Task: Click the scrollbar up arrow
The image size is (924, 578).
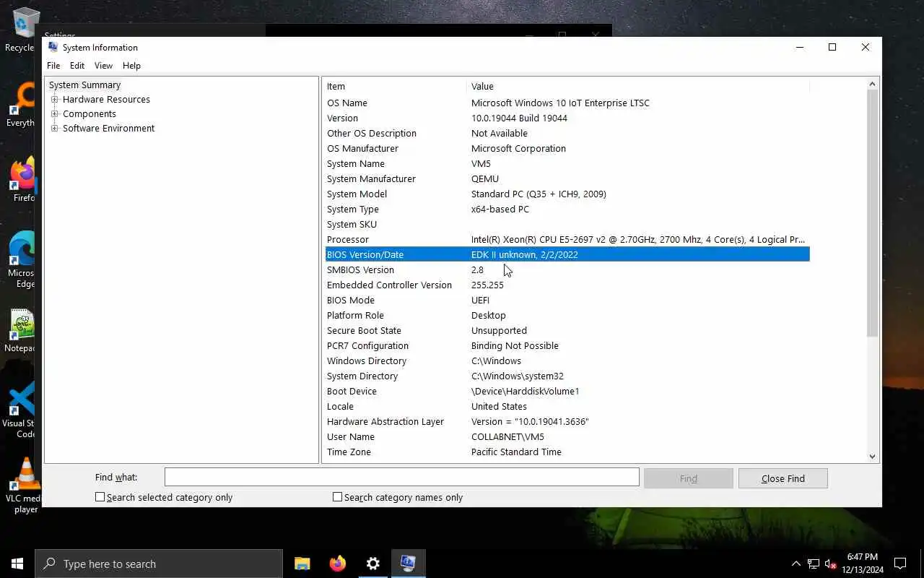Action: click(872, 84)
